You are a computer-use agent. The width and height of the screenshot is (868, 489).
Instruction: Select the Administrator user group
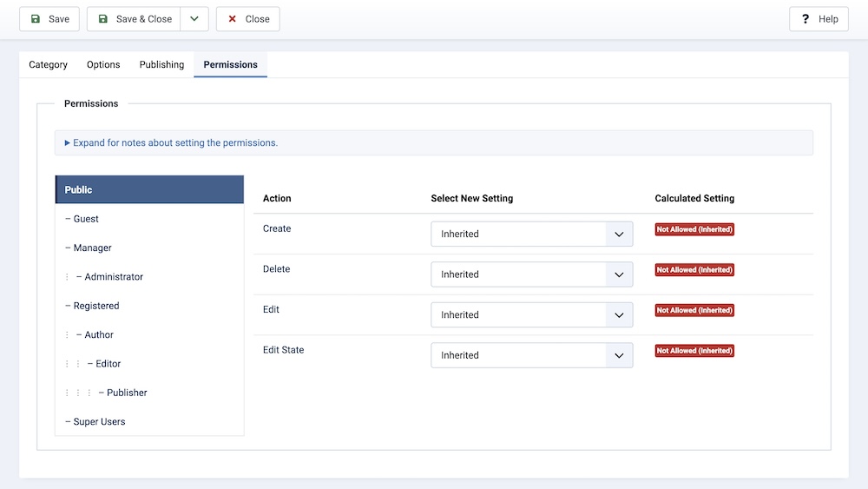[114, 277]
